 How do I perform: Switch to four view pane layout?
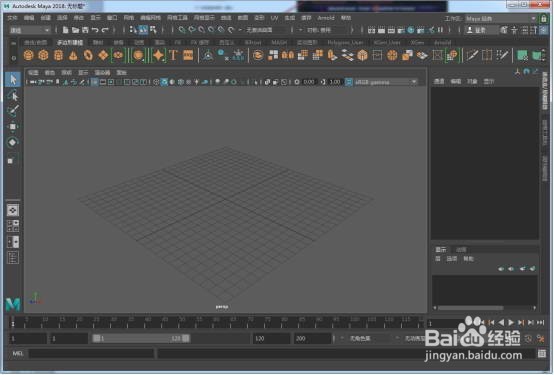pos(13,226)
